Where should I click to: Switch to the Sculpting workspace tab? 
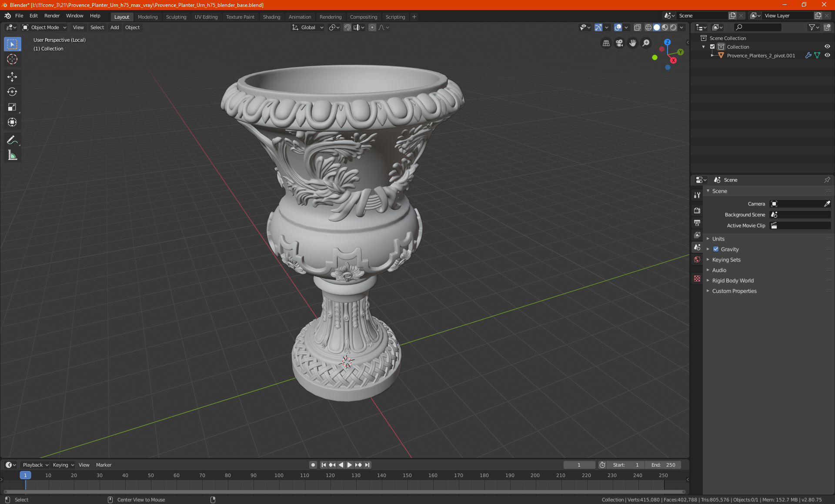click(176, 17)
